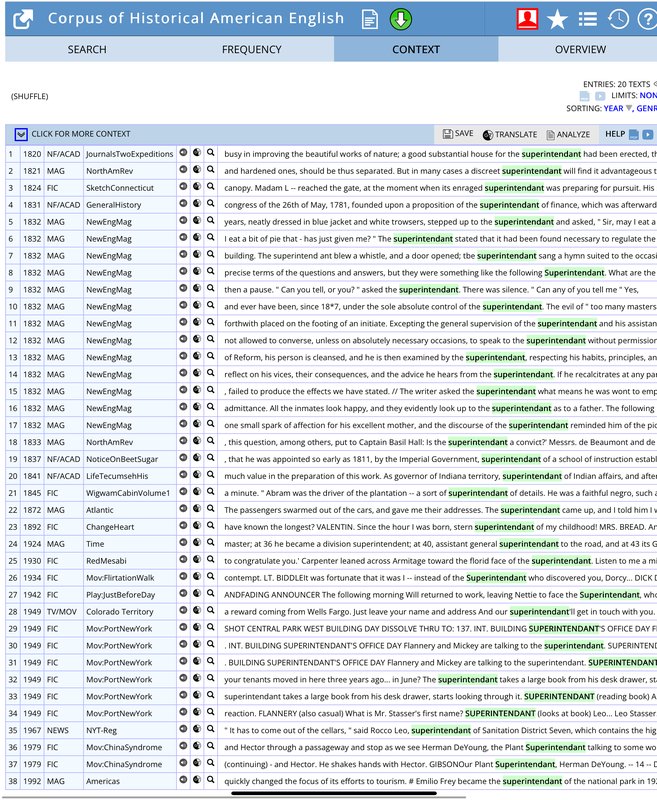Toggle the YEAR sort direction arrow
Viewport: 657px width, 800px height.
click(x=629, y=108)
